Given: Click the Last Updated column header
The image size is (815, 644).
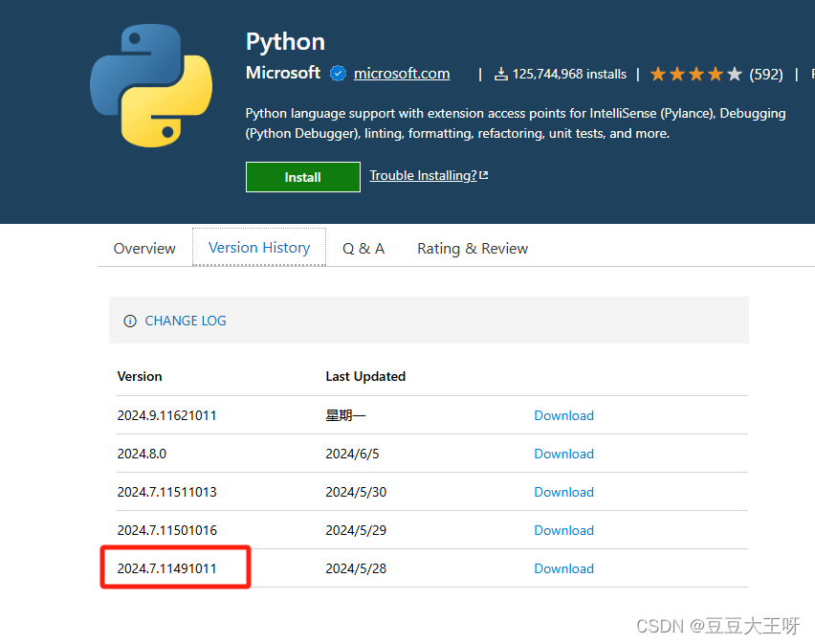Looking at the screenshot, I should tap(365, 376).
